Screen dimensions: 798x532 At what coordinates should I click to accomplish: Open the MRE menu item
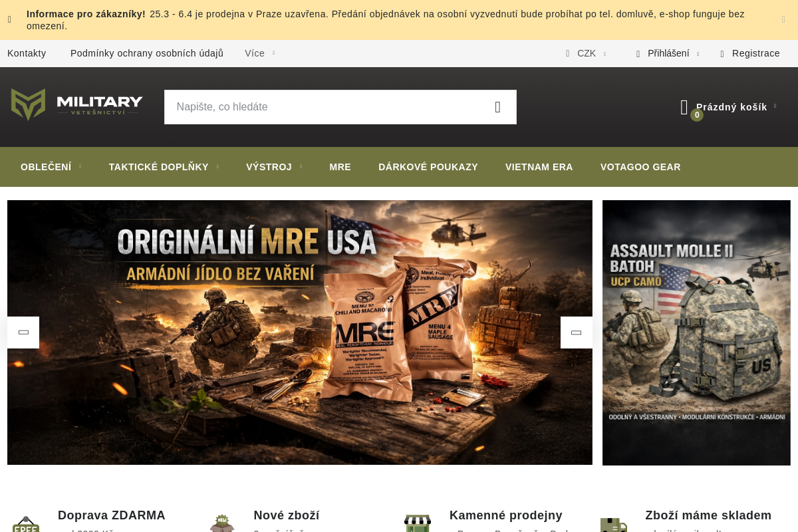click(x=340, y=167)
